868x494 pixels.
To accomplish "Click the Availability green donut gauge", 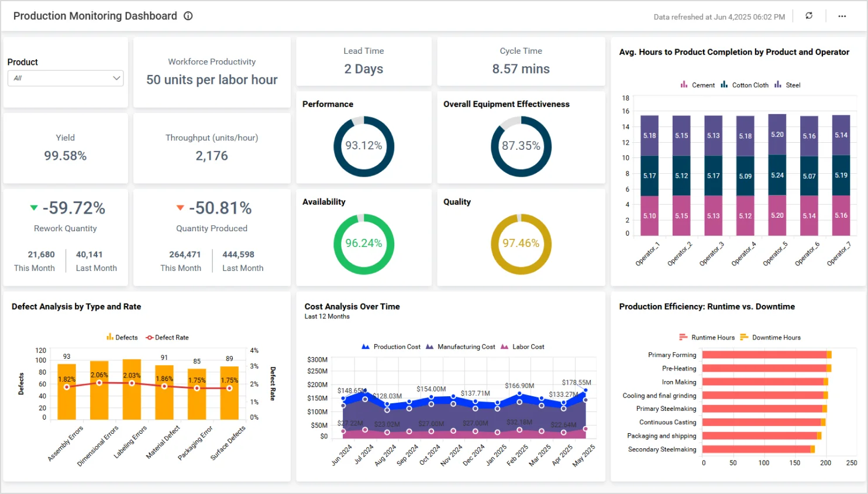I will tap(364, 243).
